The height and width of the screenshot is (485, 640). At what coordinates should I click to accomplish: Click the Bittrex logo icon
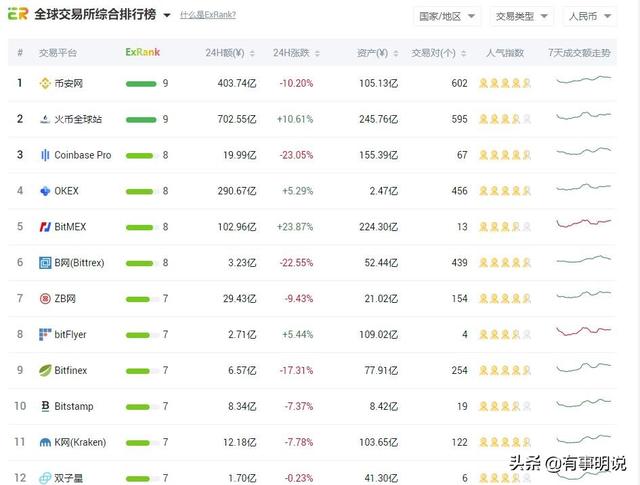[x=45, y=263]
